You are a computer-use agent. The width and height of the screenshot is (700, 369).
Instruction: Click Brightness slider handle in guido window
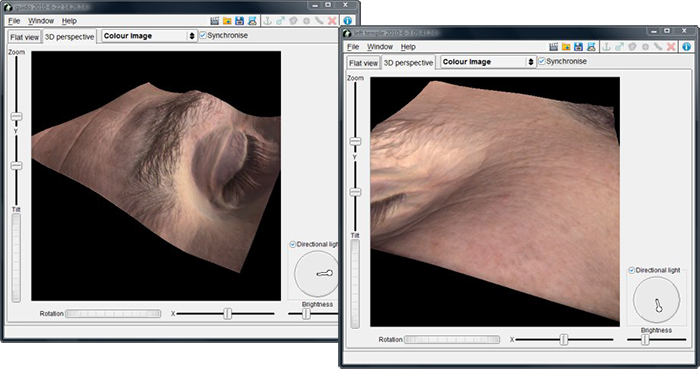pyautogui.click(x=306, y=314)
